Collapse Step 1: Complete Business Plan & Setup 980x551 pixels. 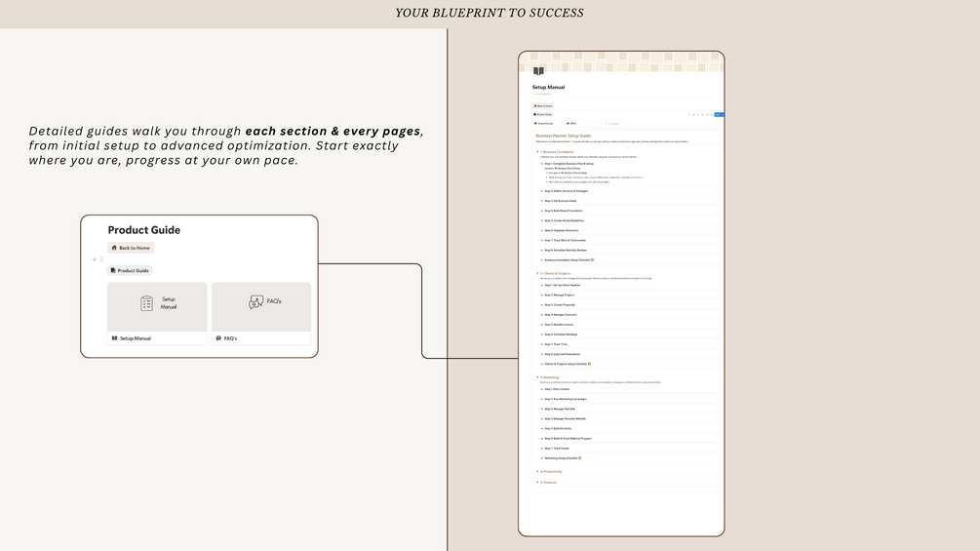[542, 164]
